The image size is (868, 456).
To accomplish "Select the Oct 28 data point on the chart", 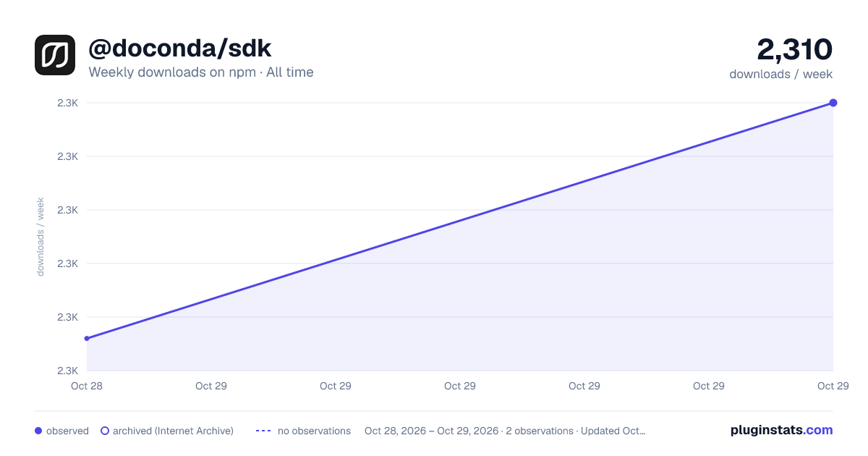I will tap(87, 338).
